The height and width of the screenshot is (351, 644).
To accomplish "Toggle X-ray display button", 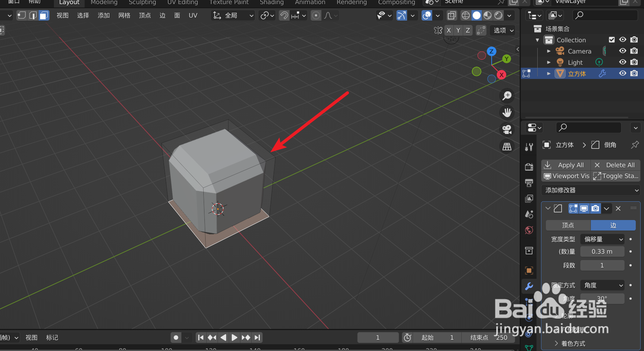I will 452,15.
